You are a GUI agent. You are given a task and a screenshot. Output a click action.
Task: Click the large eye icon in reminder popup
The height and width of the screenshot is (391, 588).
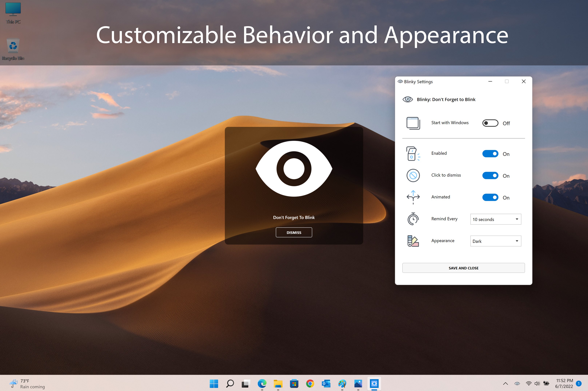(294, 169)
